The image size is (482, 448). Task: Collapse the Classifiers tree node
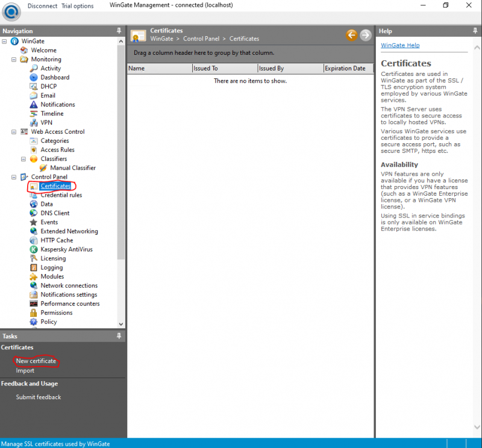point(24,159)
